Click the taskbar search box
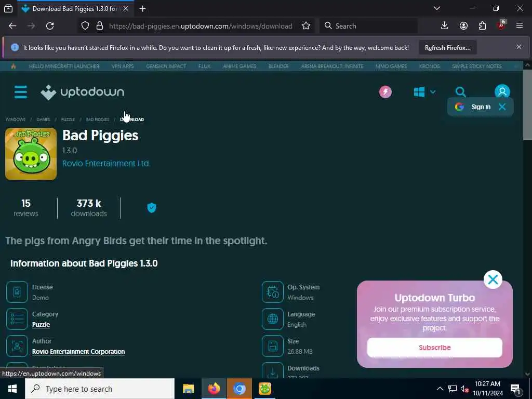Screen dimensions: 532x399 [x=100, y=389]
